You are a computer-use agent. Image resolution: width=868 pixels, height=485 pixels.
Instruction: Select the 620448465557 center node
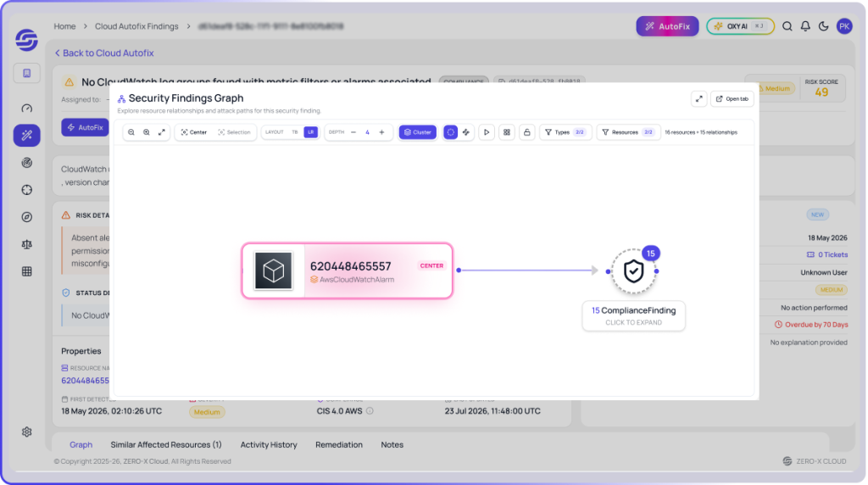[347, 270]
